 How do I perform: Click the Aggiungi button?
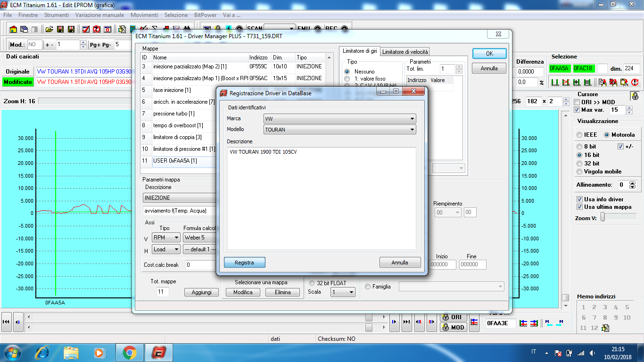pos(202,292)
